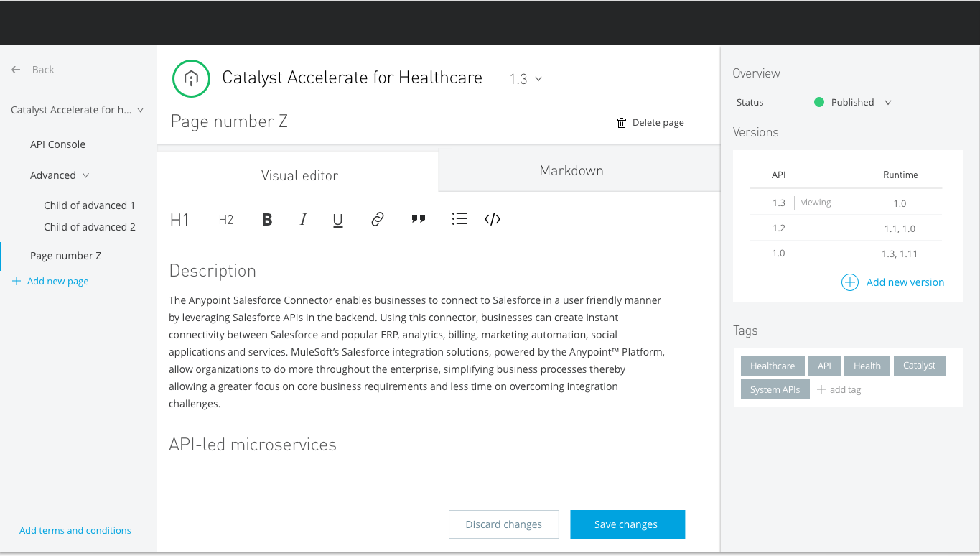980x556 pixels.
Task: Toggle italic formatting
Action: (x=303, y=220)
